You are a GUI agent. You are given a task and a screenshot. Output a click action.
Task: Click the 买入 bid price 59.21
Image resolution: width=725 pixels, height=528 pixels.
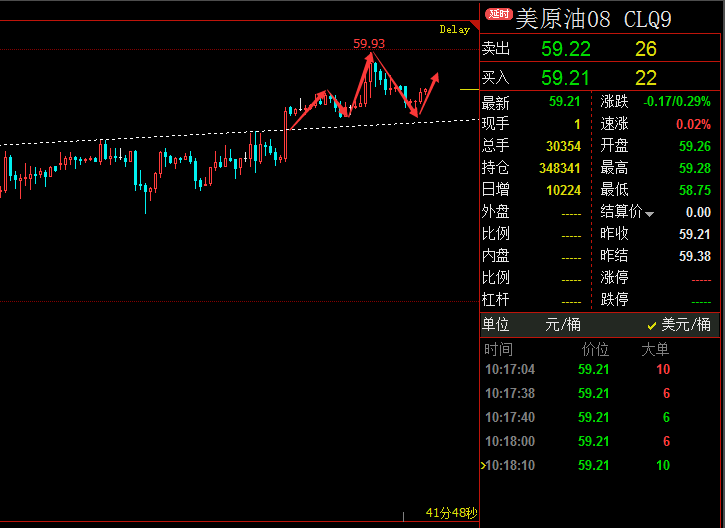(566, 77)
